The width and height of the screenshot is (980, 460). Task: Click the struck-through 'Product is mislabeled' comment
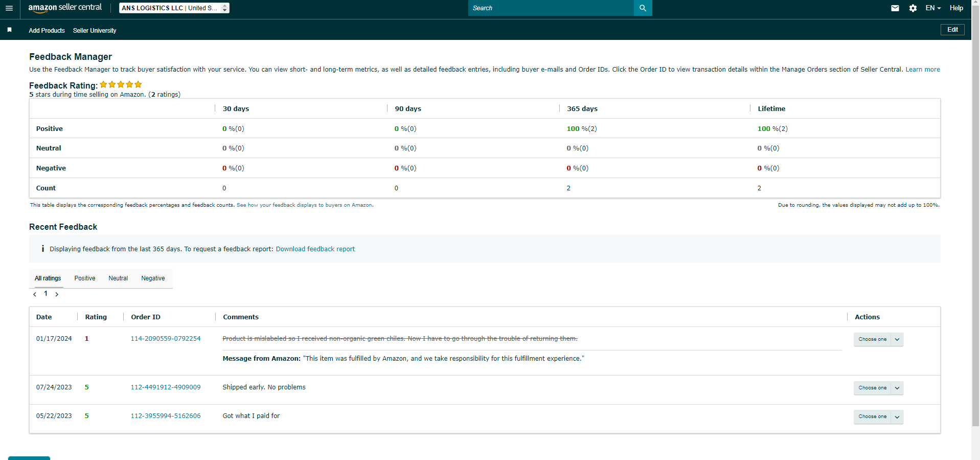(x=400, y=339)
